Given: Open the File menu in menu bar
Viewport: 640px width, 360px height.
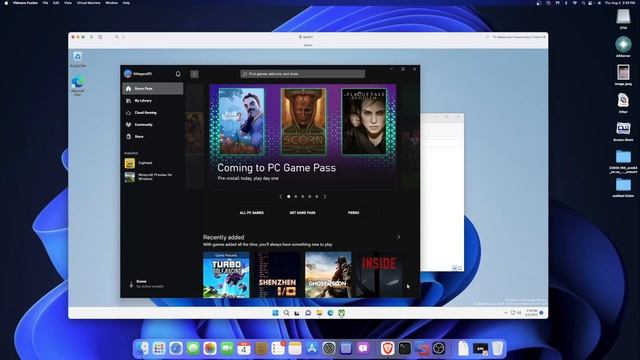Looking at the screenshot, I should pos(45,3).
